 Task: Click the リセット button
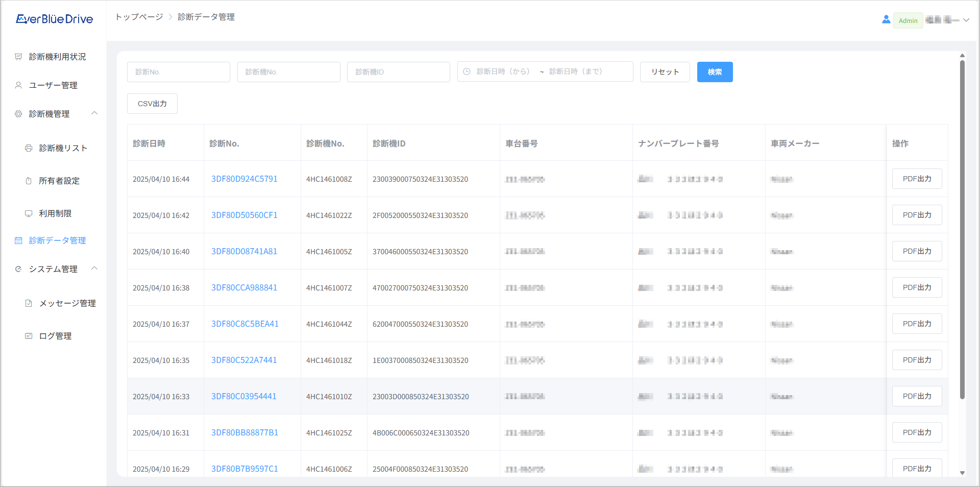click(x=665, y=72)
